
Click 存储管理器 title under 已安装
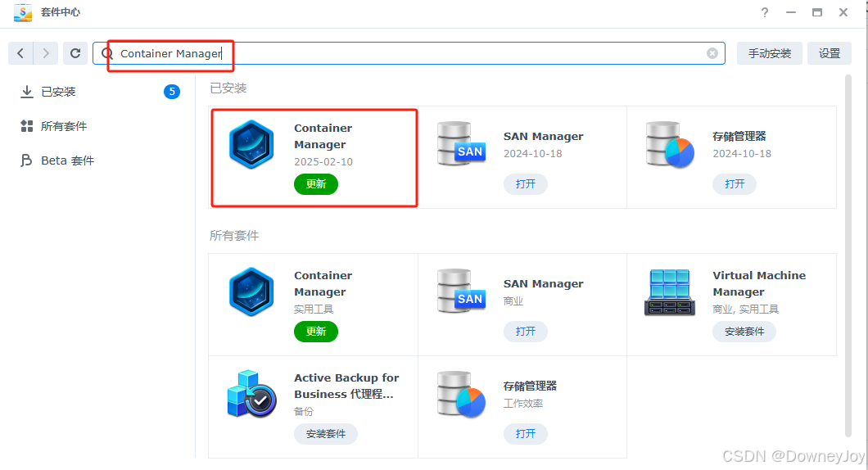click(x=739, y=136)
